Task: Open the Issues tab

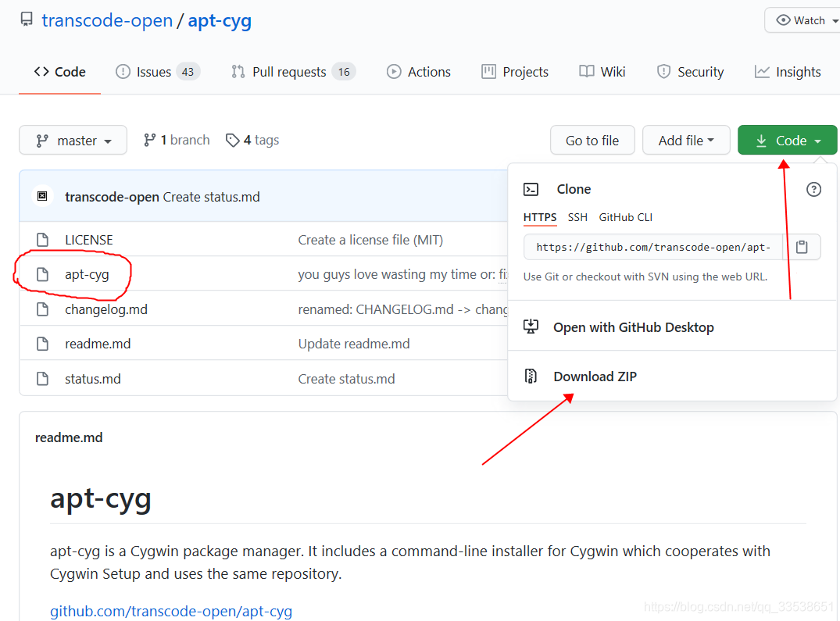Action: click(158, 72)
